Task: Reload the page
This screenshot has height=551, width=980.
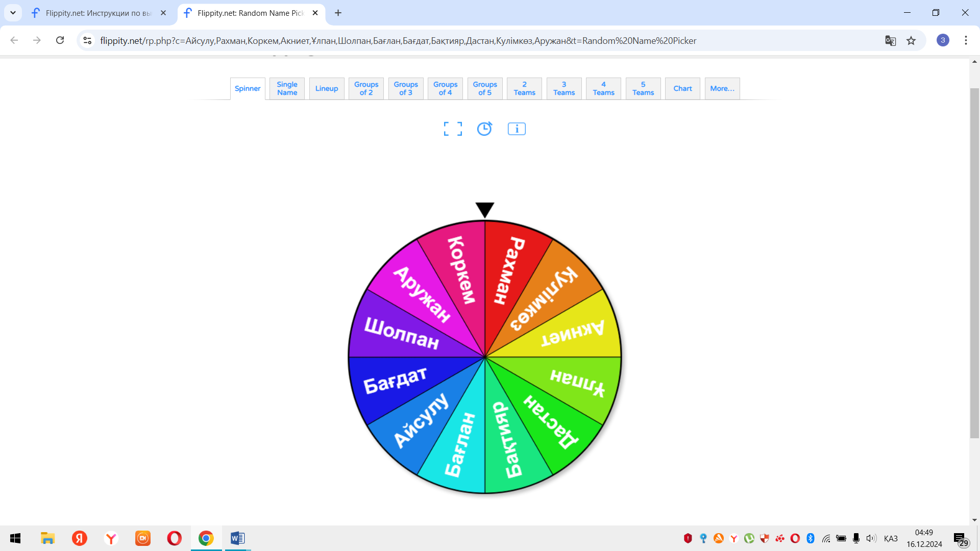Action: click(x=60, y=40)
